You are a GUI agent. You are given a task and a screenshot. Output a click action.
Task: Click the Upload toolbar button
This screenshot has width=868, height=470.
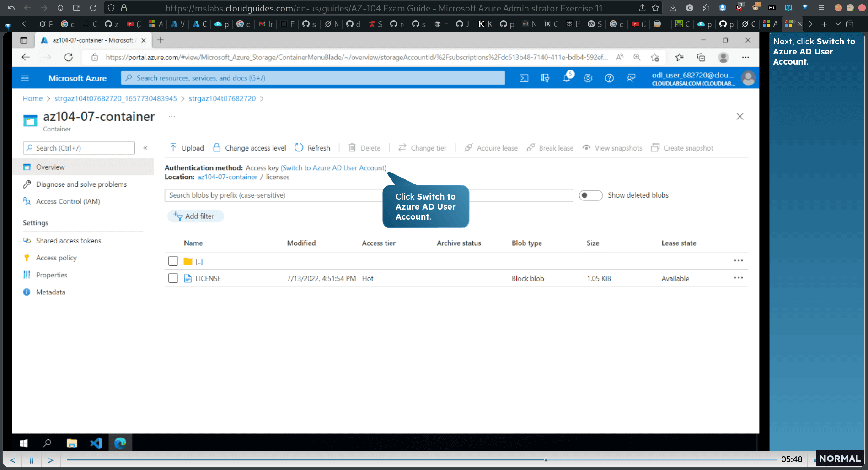tap(187, 148)
